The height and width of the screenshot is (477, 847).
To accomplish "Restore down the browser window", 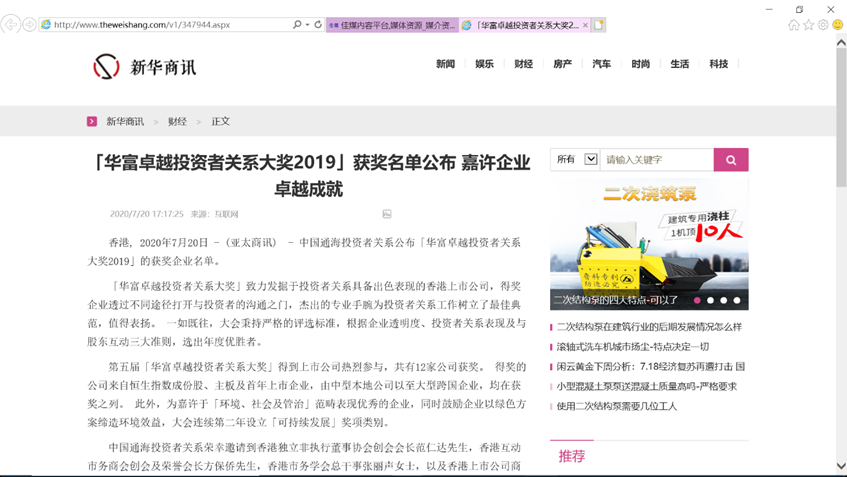I will click(x=799, y=9).
